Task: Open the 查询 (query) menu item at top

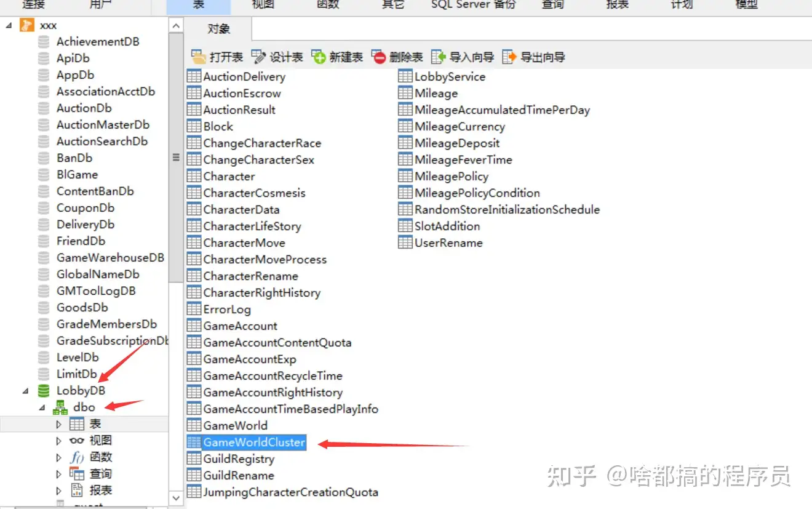Action: pyautogui.click(x=552, y=4)
